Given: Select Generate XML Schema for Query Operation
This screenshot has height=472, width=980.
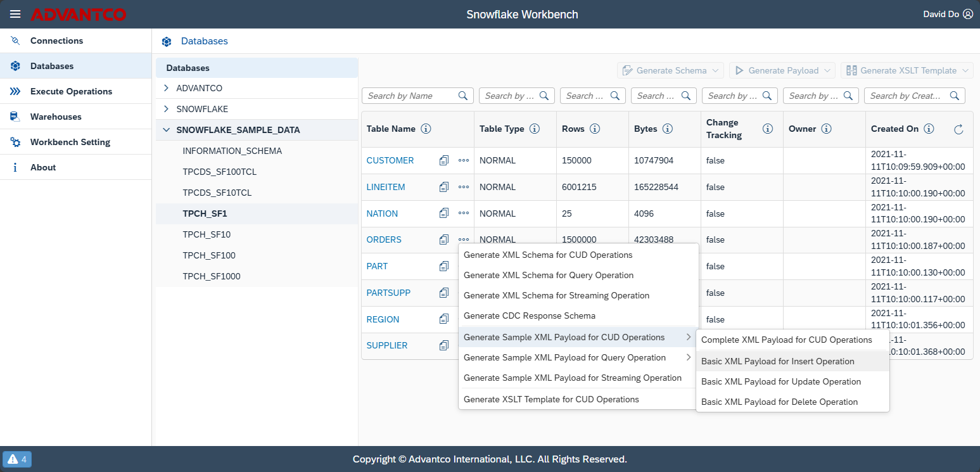Looking at the screenshot, I should 578,275.
